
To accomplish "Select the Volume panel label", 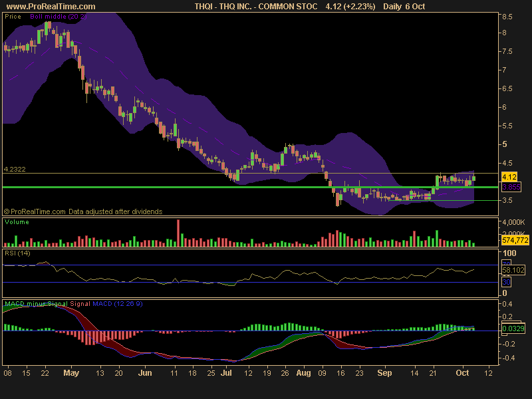I will [x=17, y=222].
